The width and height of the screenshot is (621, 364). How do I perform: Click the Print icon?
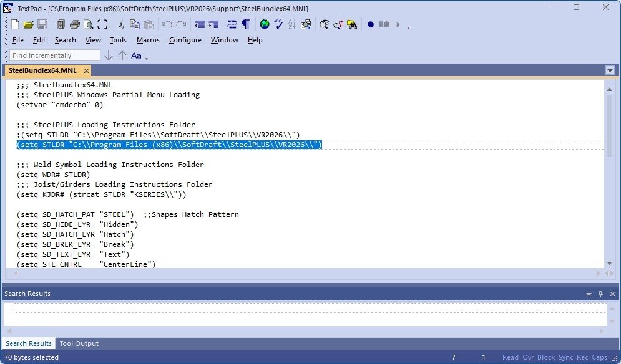pyautogui.click(x=74, y=24)
